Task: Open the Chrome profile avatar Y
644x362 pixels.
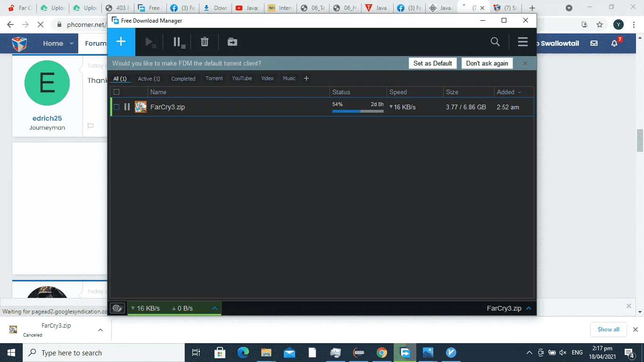Action: coord(619,25)
